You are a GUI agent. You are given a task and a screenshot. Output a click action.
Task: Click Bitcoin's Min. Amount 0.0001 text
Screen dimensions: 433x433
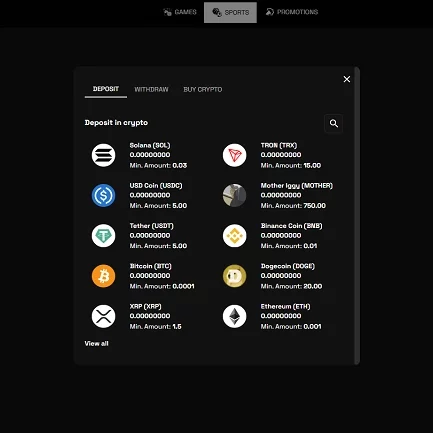click(x=162, y=286)
